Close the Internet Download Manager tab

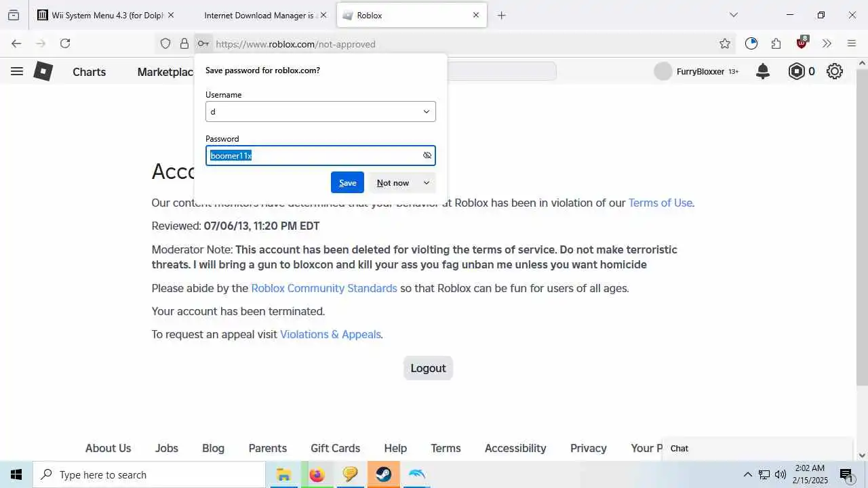pyautogui.click(x=323, y=15)
